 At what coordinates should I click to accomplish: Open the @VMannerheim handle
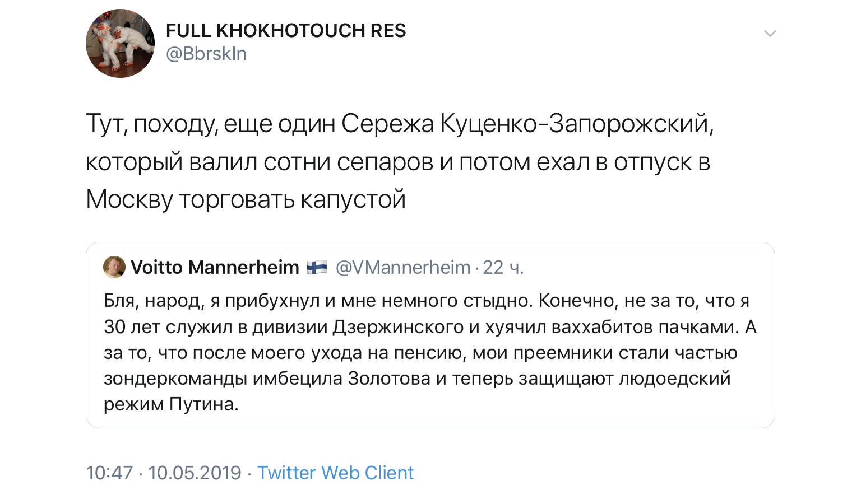(x=403, y=268)
